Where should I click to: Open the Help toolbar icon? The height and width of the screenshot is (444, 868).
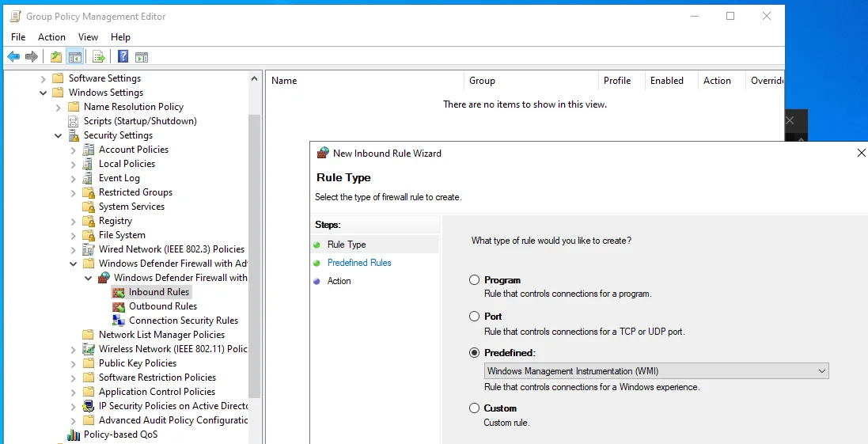click(x=123, y=56)
